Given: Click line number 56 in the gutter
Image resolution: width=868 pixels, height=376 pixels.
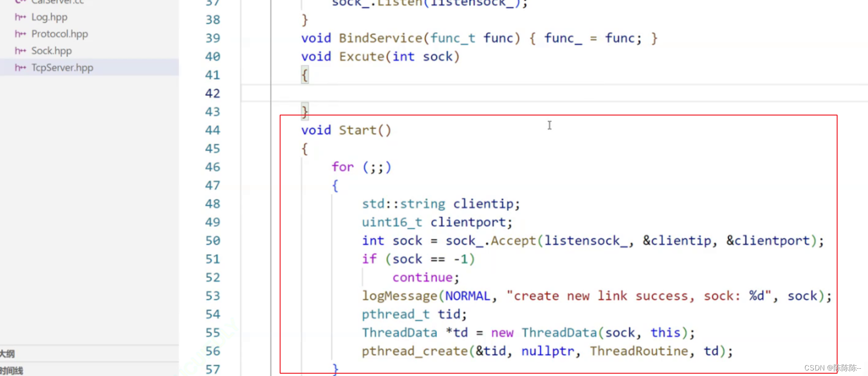Looking at the screenshot, I should [x=213, y=351].
